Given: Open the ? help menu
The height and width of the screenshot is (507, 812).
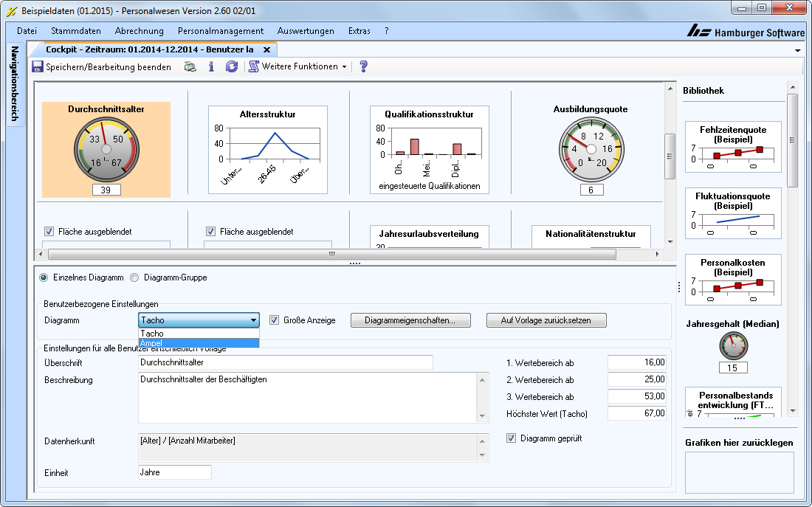Looking at the screenshot, I should (386, 31).
